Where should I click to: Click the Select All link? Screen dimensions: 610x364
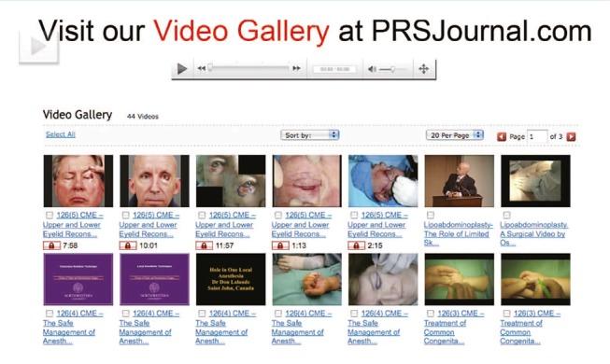[61, 134]
